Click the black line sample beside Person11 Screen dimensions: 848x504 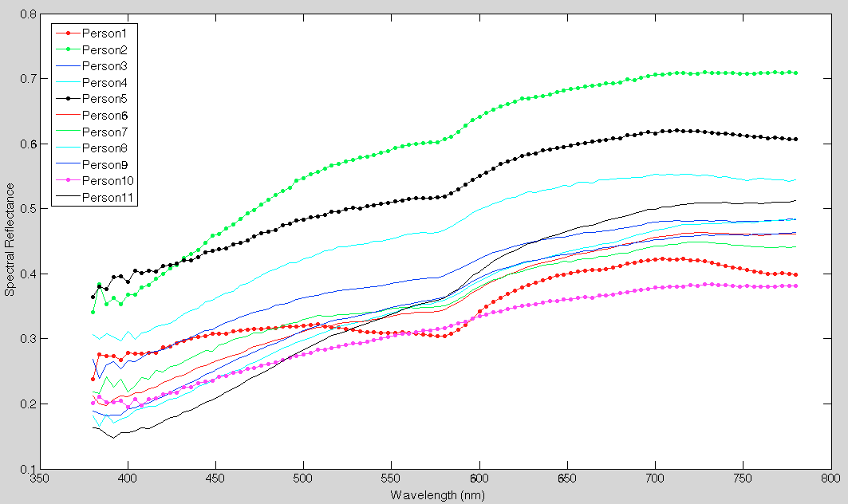68,195
